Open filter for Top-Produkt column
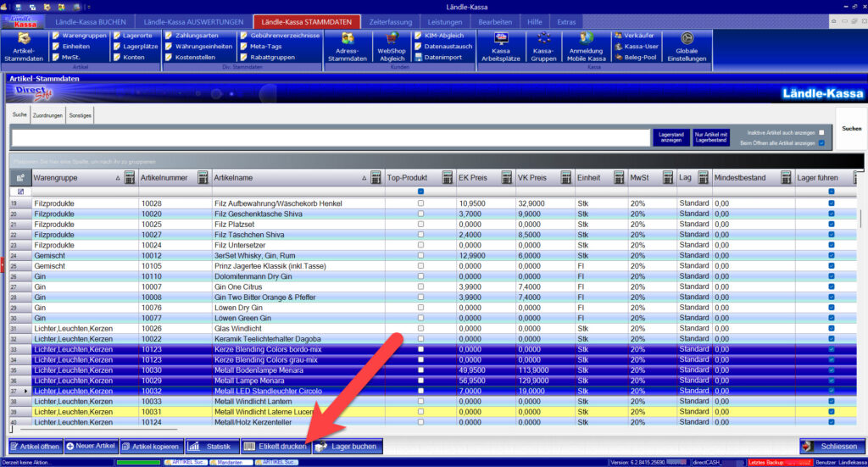This screenshot has height=467, width=868. (448, 178)
